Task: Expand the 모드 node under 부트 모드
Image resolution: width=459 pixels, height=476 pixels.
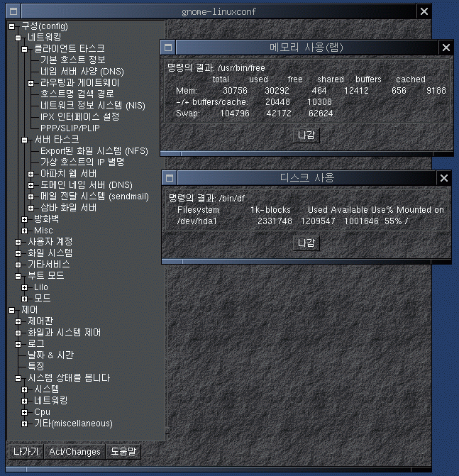Action: coord(25,299)
